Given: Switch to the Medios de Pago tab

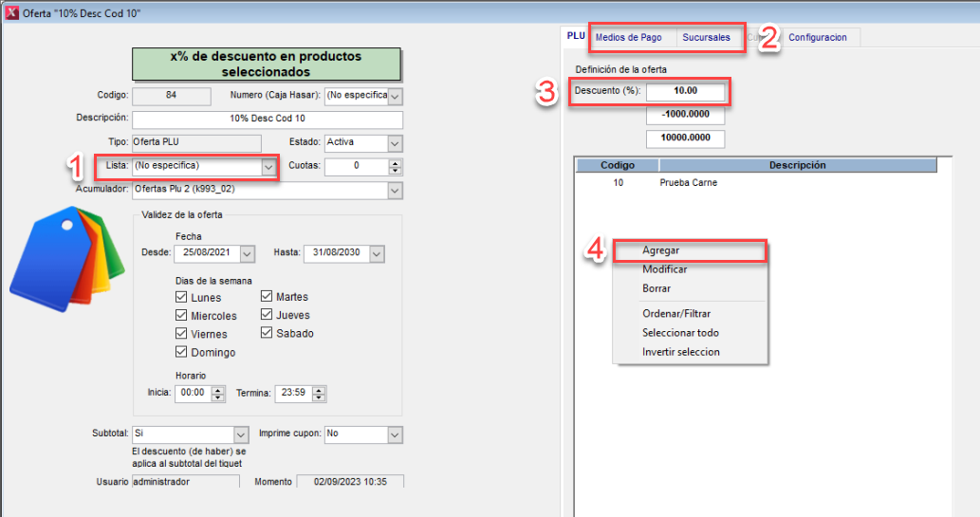Looking at the screenshot, I should [x=628, y=37].
